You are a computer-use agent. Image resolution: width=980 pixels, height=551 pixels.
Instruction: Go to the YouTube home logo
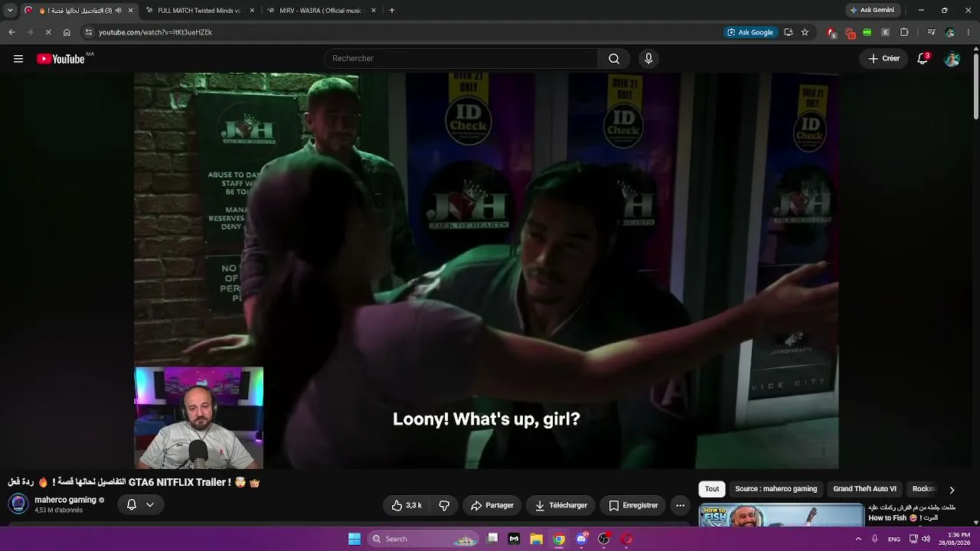click(60, 59)
